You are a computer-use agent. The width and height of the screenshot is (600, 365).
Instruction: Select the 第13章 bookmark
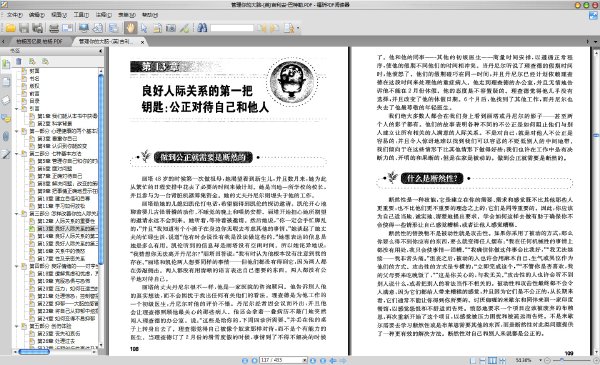(x=67, y=228)
